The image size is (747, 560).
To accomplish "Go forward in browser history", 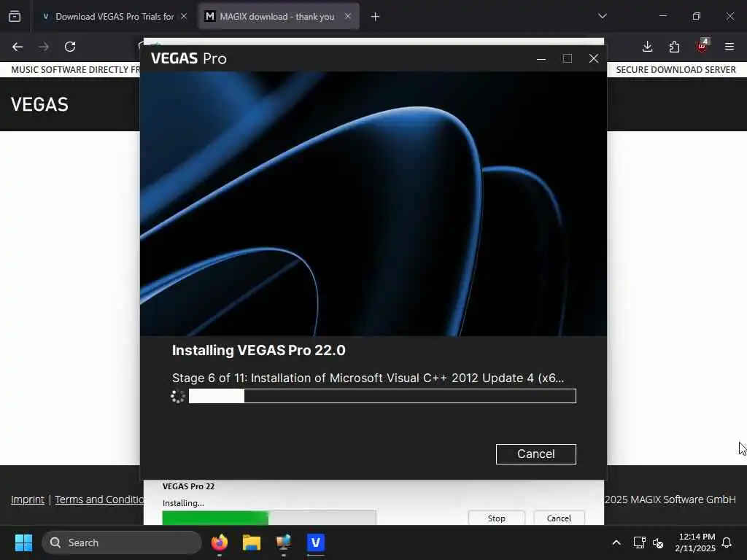I will point(44,47).
